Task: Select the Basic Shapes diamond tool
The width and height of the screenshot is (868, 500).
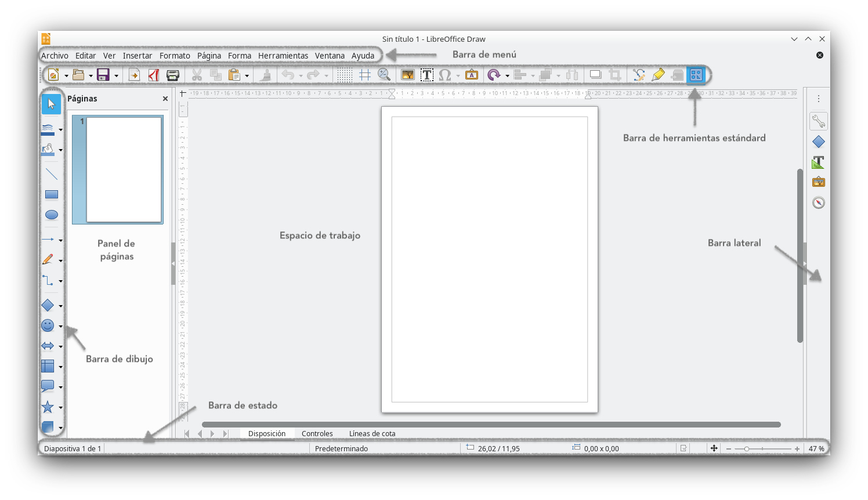Action: [48, 305]
